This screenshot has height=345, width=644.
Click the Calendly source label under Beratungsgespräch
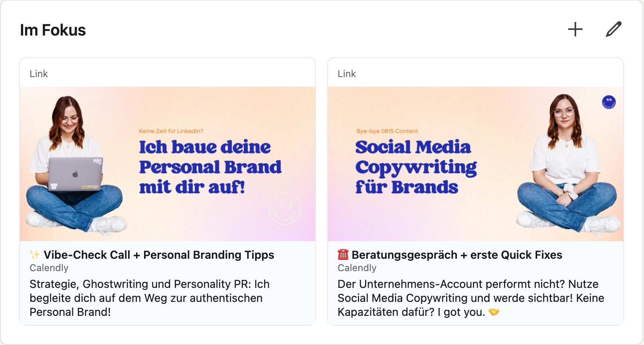click(357, 268)
